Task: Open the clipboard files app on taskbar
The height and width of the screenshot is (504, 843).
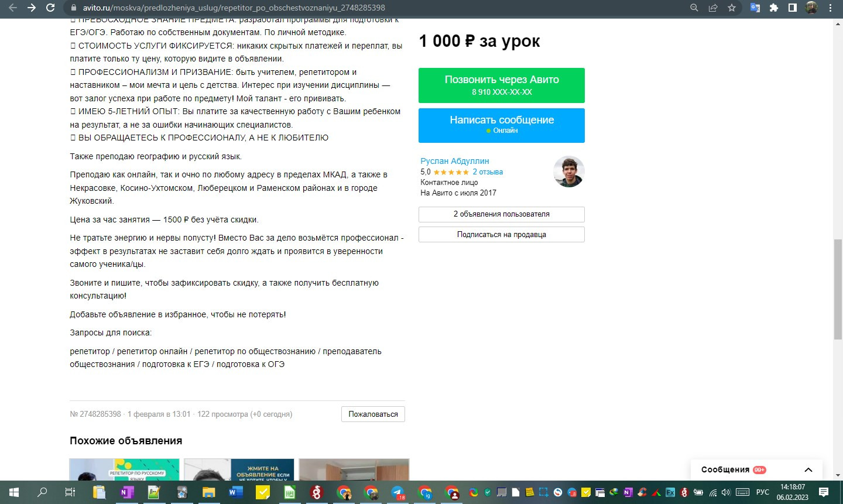Action: pos(99,492)
